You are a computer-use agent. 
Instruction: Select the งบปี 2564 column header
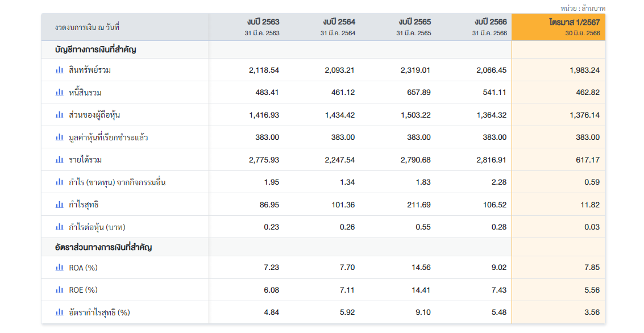click(x=339, y=27)
